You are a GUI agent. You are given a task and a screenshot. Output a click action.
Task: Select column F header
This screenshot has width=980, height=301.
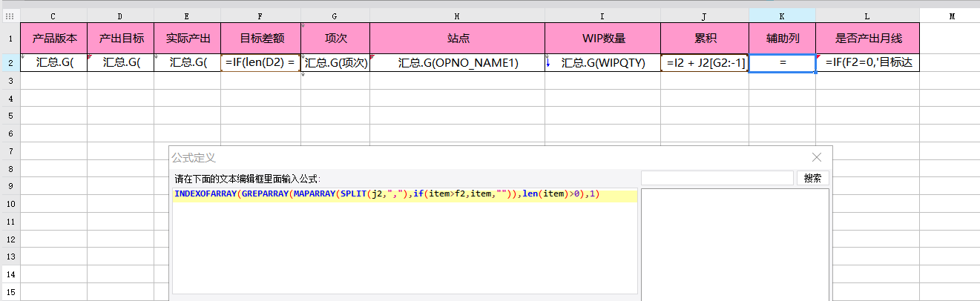pos(260,16)
